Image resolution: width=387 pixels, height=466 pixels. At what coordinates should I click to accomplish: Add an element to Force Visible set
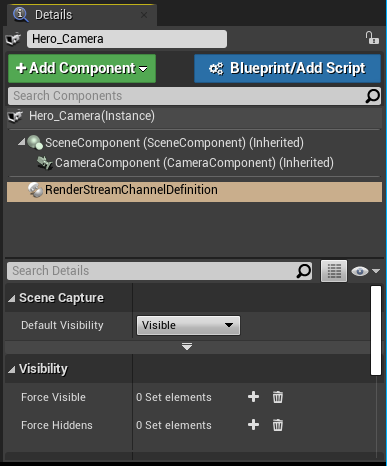[253, 397]
